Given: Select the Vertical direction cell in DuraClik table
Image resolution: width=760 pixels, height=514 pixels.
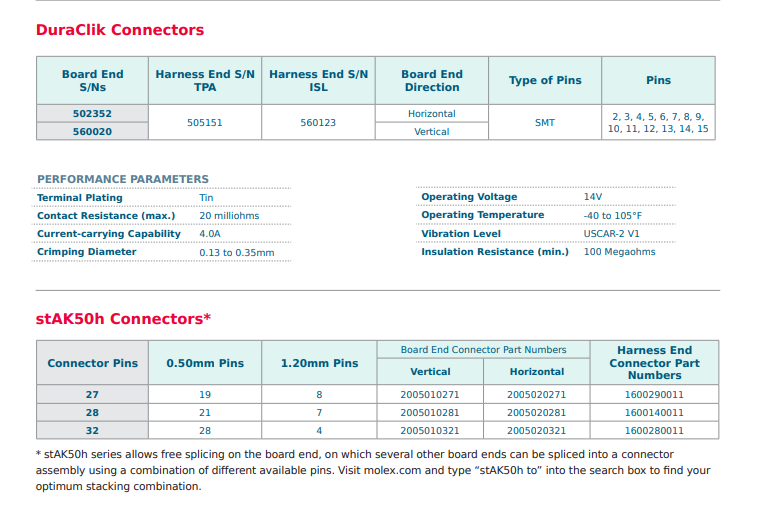Looking at the screenshot, I should [431, 131].
